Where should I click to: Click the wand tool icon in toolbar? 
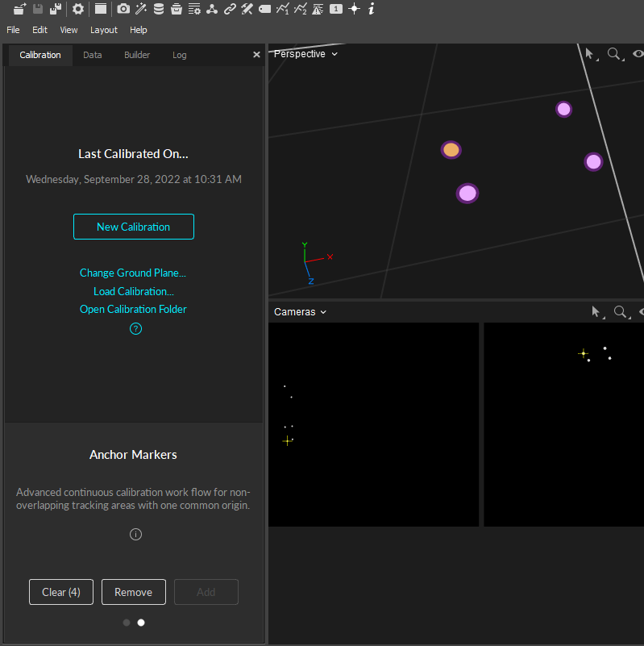pos(141,9)
